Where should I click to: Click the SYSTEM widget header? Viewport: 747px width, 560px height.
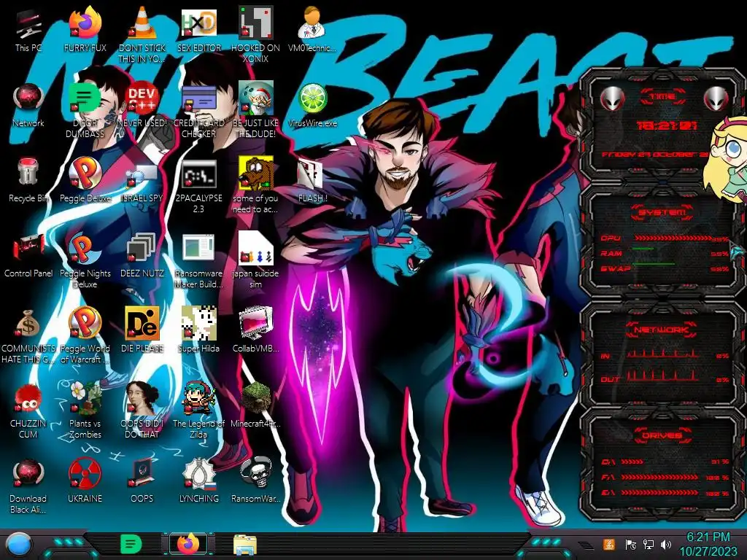pos(662,212)
